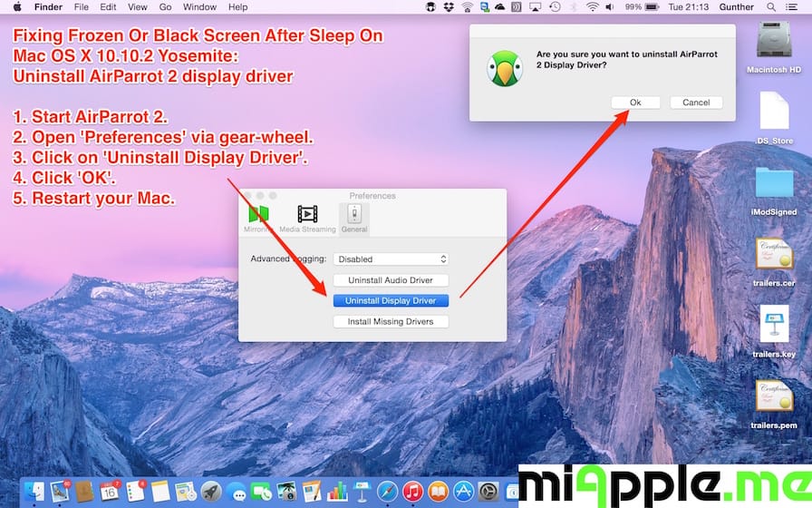Open the Edit menu
The image size is (812, 508).
[x=108, y=6]
